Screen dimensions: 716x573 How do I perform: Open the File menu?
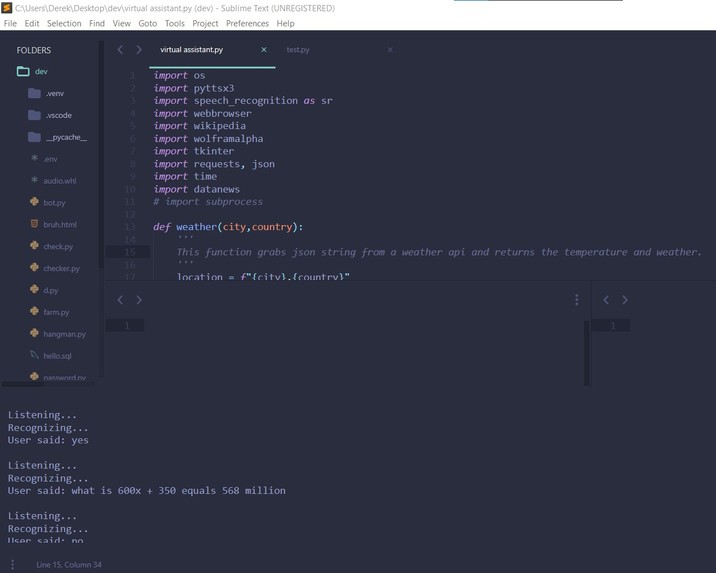click(x=10, y=23)
